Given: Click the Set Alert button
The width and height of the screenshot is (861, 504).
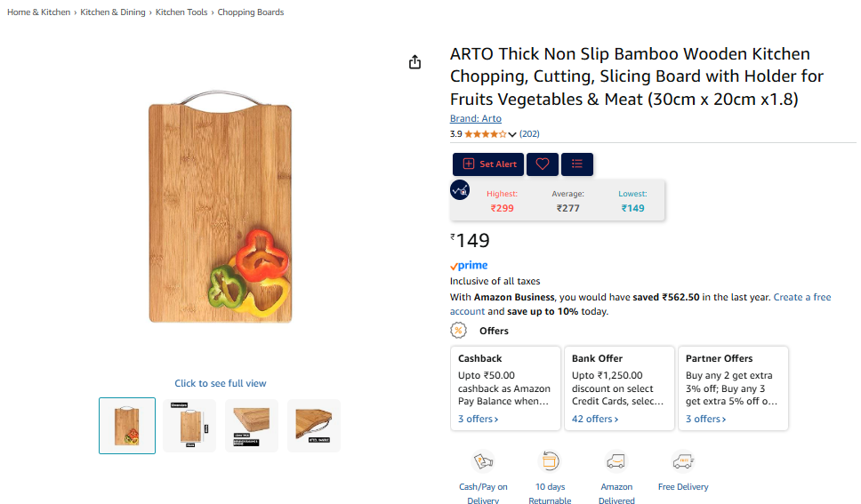Looking at the screenshot, I should click(x=488, y=164).
